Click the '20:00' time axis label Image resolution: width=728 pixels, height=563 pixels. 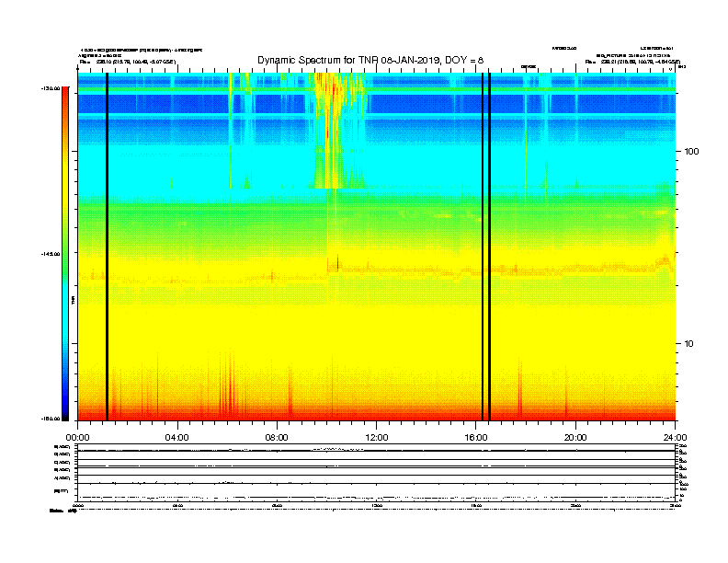coord(575,438)
